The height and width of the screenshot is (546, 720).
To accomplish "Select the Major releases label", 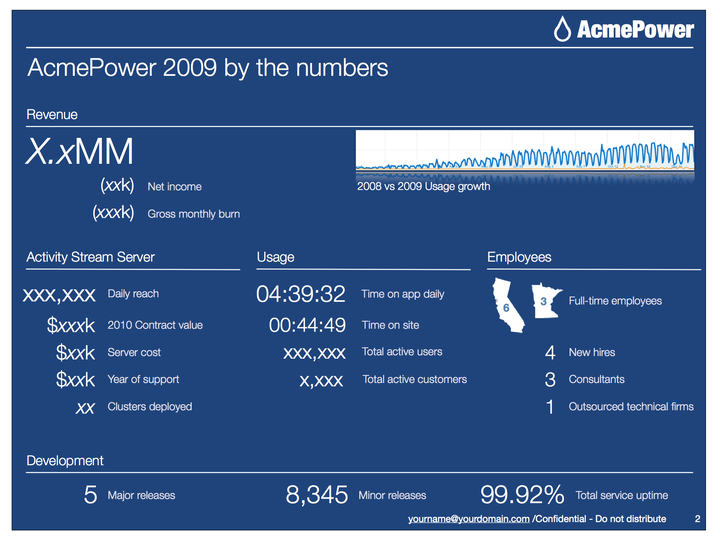I will pos(141,495).
